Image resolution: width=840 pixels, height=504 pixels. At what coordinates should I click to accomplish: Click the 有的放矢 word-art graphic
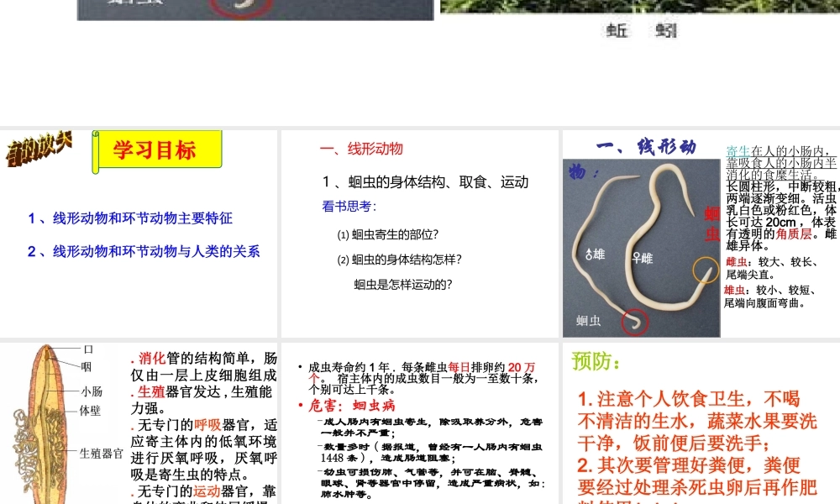coord(39,150)
